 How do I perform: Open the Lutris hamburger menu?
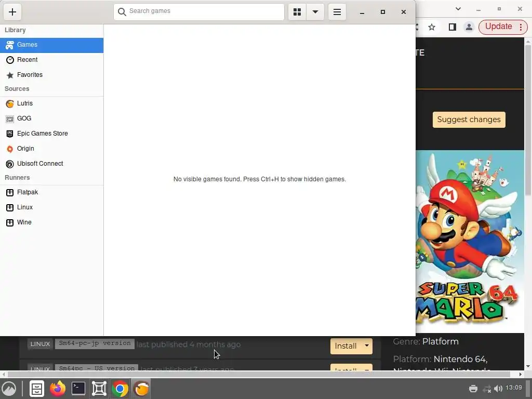pyautogui.click(x=337, y=12)
